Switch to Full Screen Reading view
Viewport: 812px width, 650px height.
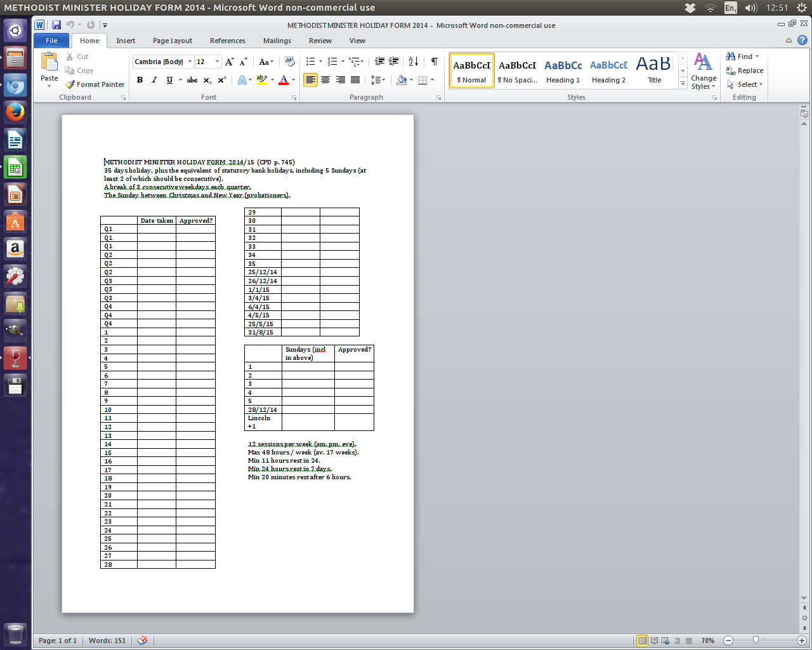click(654, 640)
